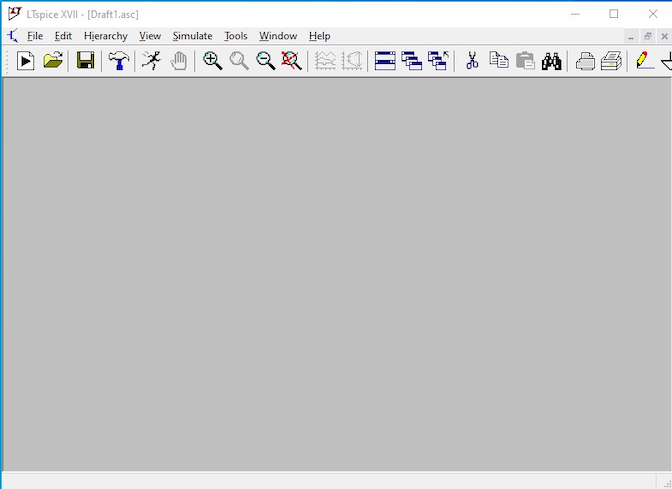Open the Window menu
Image resolution: width=672 pixels, height=489 pixels.
click(x=278, y=36)
